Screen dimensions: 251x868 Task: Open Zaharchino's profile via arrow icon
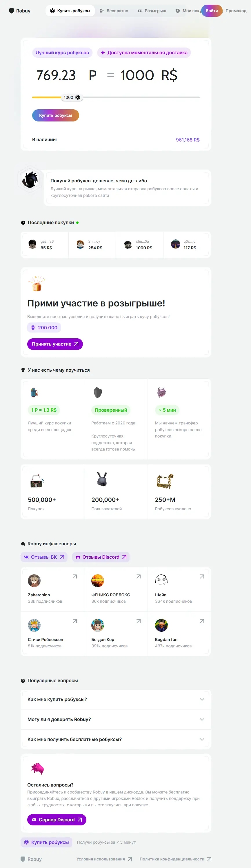(75, 577)
